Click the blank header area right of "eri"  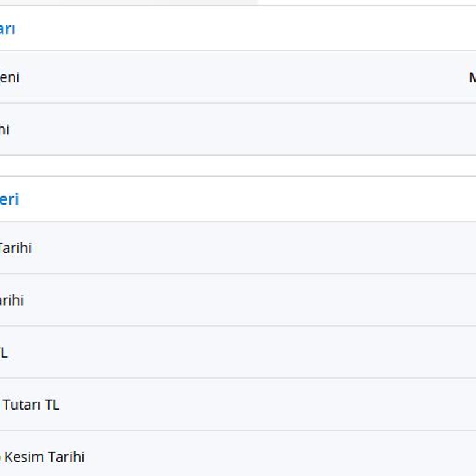pyautogui.click(x=248, y=200)
